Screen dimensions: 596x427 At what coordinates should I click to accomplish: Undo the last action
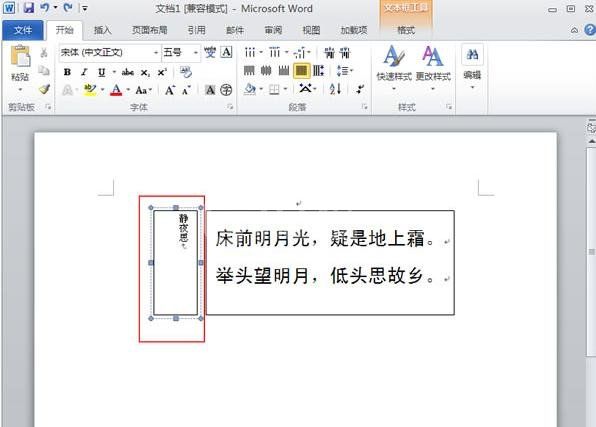click(45, 8)
